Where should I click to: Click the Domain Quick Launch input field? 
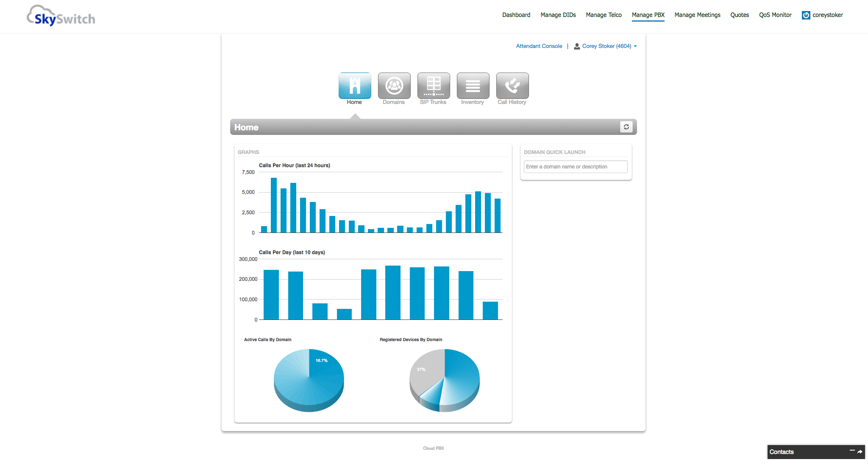pos(575,166)
